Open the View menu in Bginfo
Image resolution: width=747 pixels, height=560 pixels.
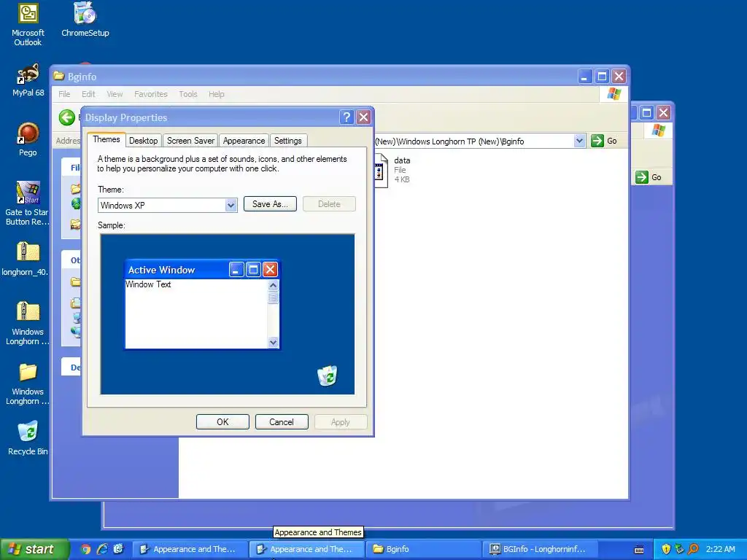coord(115,94)
